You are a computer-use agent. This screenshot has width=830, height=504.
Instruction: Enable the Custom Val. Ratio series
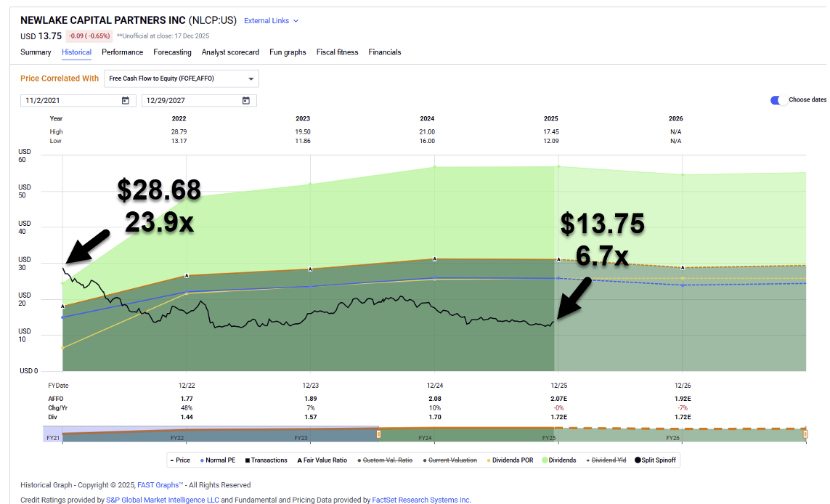[x=388, y=460]
